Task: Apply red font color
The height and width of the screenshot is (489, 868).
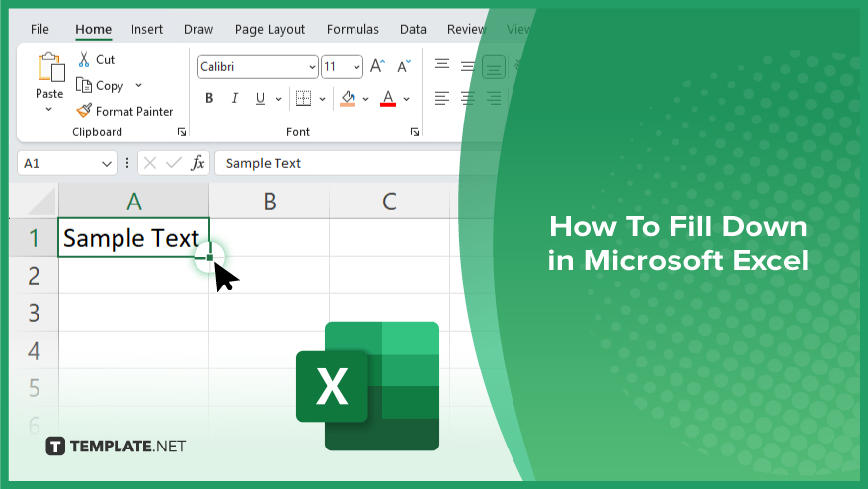Action: click(x=388, y=98)
